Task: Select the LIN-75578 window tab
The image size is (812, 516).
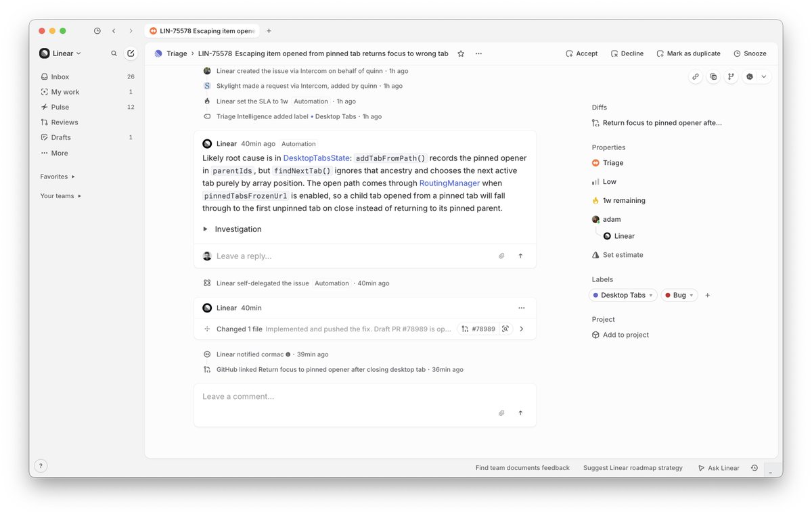Action: 202,31
